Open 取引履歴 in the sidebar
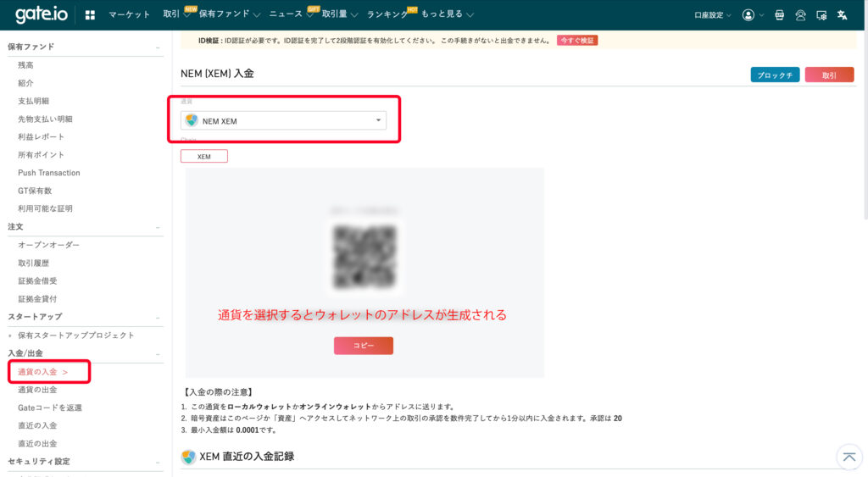 click(x=33, y=263)
